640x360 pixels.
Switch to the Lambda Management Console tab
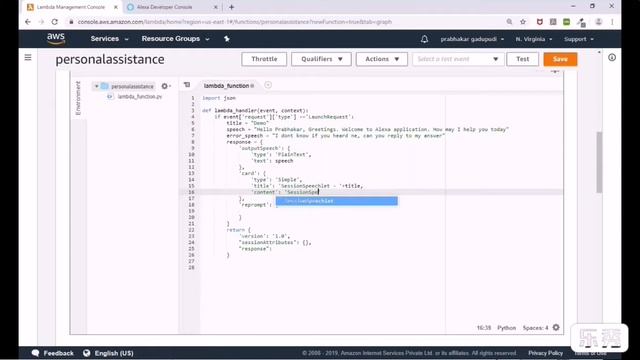[71, 7]
